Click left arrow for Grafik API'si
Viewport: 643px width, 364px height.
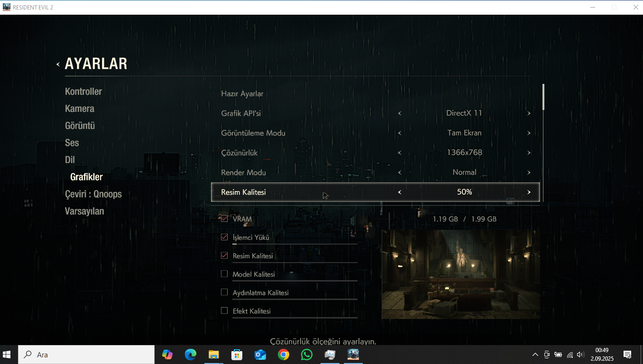point(400,113)
